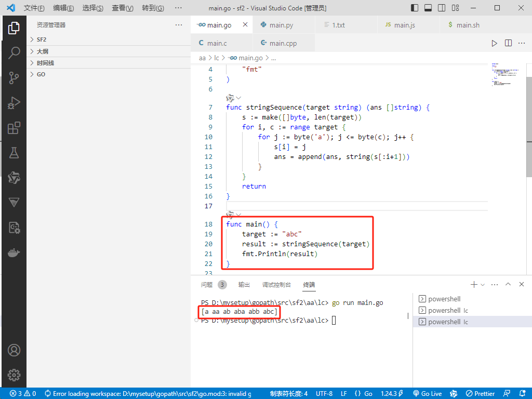Click breadcrumb folder aa
This screenshot has height=399, width=532.
click(202, 58)
